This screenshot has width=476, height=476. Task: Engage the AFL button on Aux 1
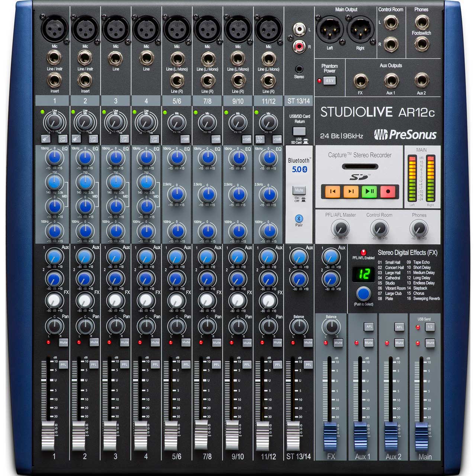click(x=369, y=327)
